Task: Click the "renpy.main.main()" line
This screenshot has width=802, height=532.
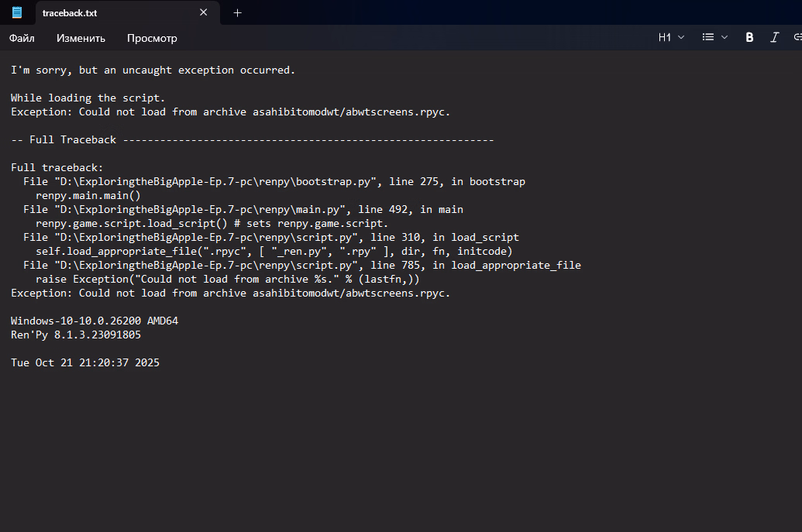Action: (x=88, y=196)
